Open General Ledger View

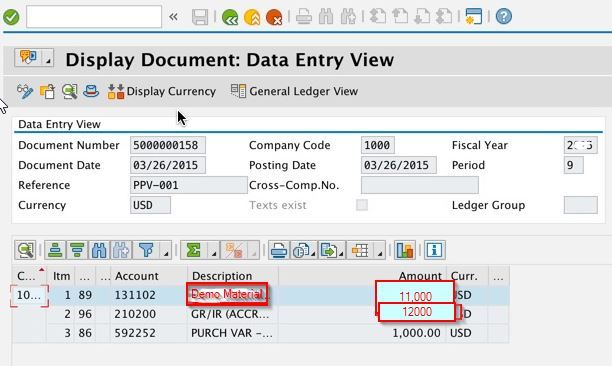click(x=294, y=91)
